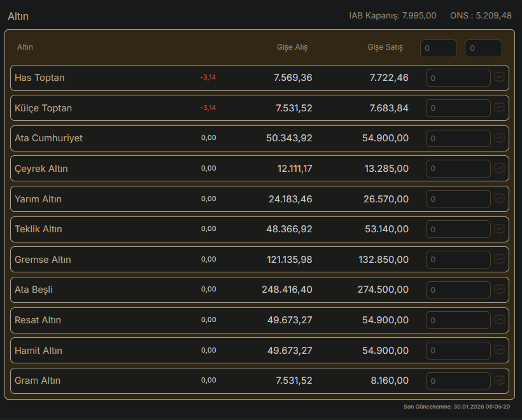This screenshot has height=420, width=522.
Task: Open the chart icon for Has Toptan
Action: [500, 78]
